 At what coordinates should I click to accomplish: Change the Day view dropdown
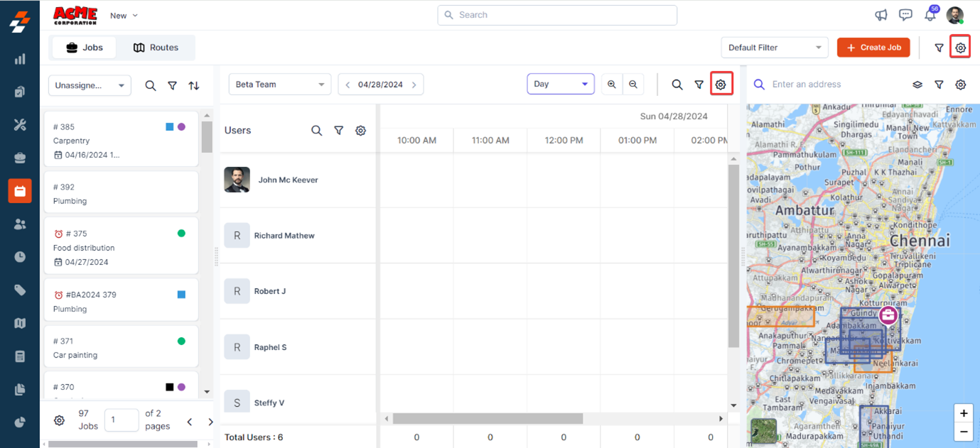tap(560, 84)
